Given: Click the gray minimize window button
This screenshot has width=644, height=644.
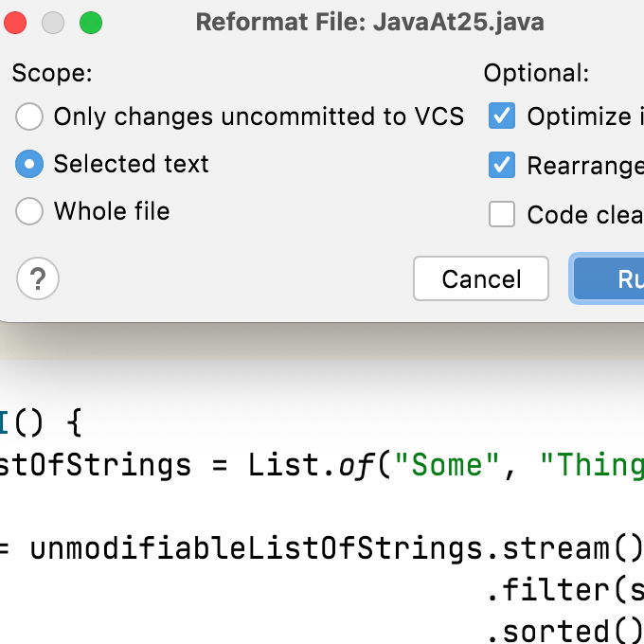Looking at the screenshot, I should click(53, 23).
